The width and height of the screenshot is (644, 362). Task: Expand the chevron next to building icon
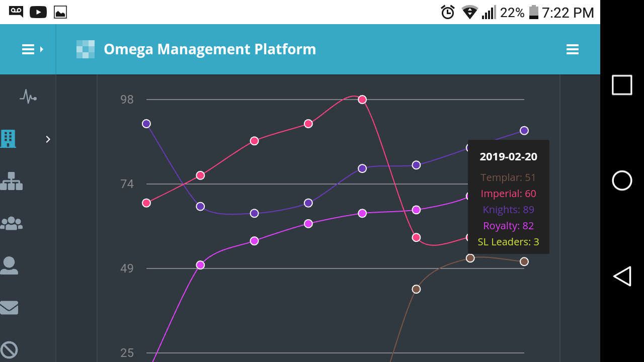coord(48,139)
